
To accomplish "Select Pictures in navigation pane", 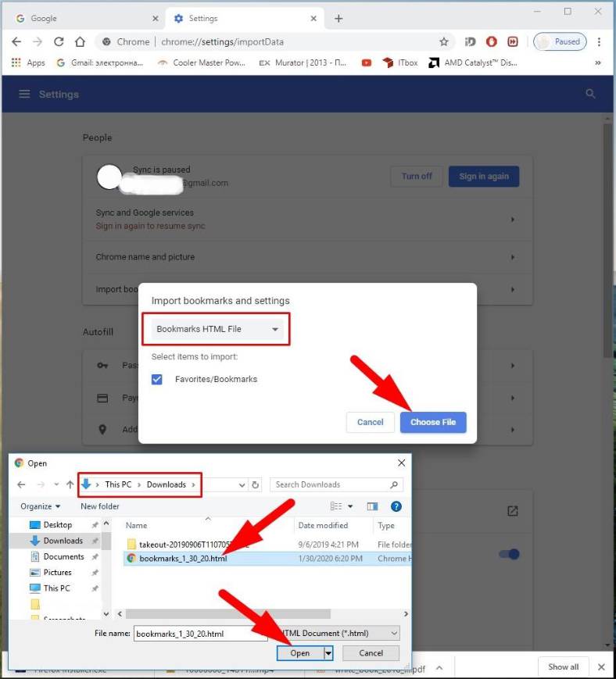I will 57,573.
